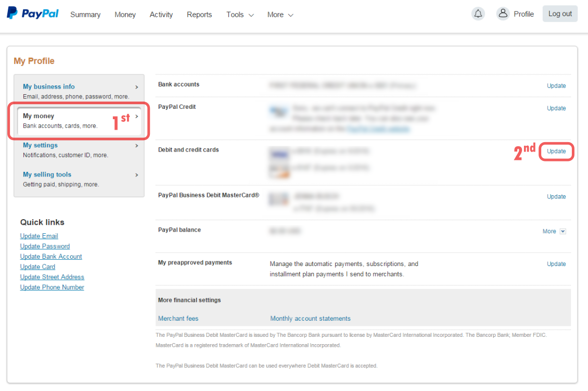
Task: Open My business info section
Action: tap(79, 91)
